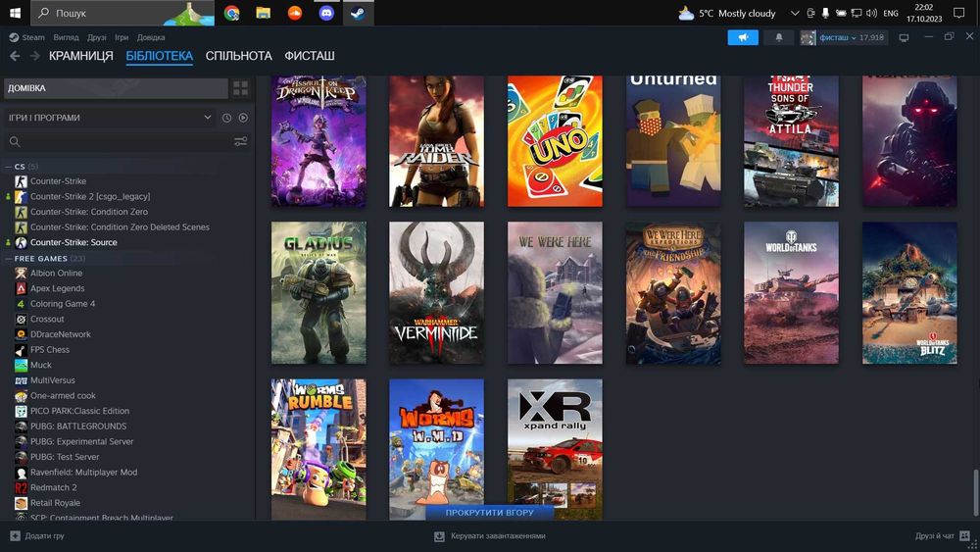Select DDraceNetwork in list
The width and height of the screenshot is (980, 552).
[x=61, y=334]
